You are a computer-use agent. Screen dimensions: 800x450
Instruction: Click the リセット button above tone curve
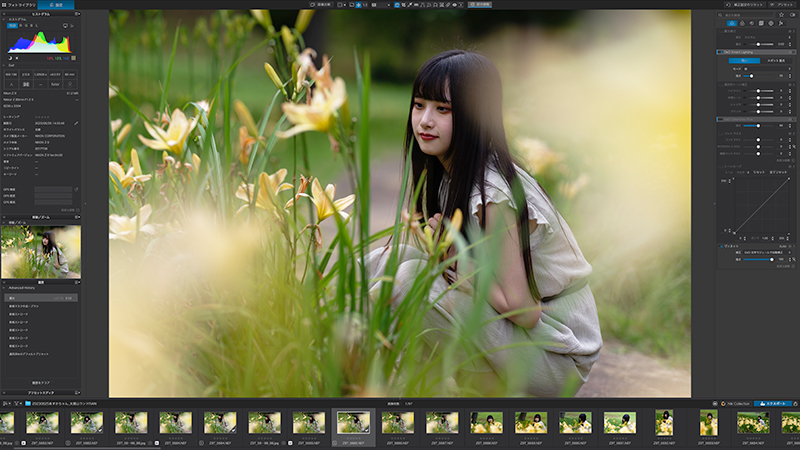[759, 172]
